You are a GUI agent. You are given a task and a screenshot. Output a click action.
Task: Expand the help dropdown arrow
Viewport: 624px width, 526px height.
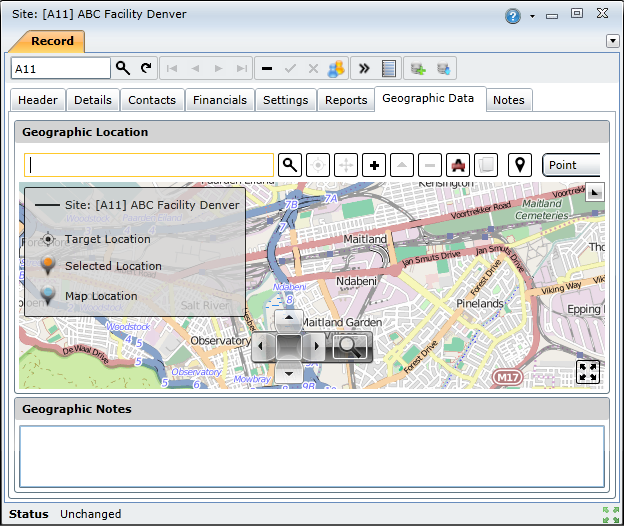point(532,16)
